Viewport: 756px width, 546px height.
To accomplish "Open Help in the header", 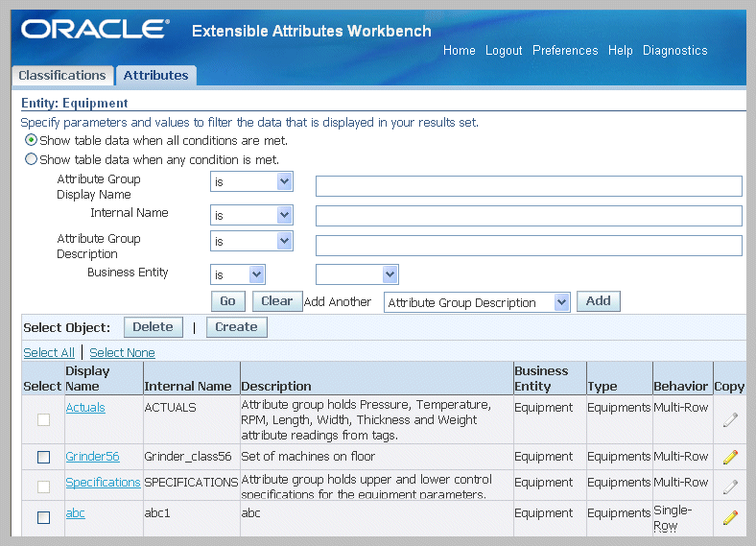I will coord(620,50).
